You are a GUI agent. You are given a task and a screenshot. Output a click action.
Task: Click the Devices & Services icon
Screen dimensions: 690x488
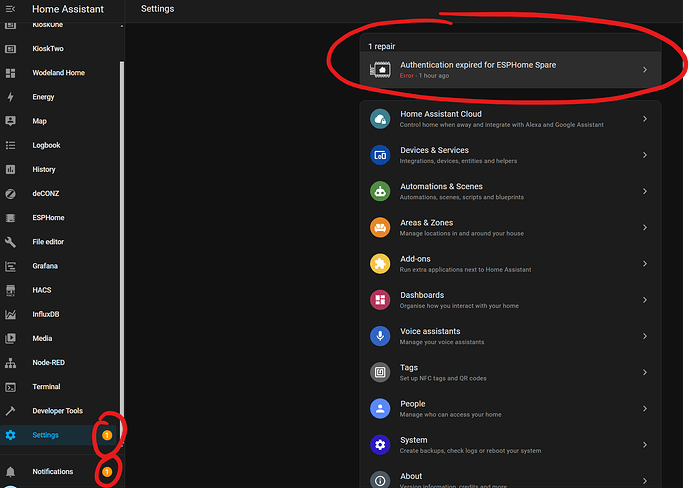tap(380, 155)
